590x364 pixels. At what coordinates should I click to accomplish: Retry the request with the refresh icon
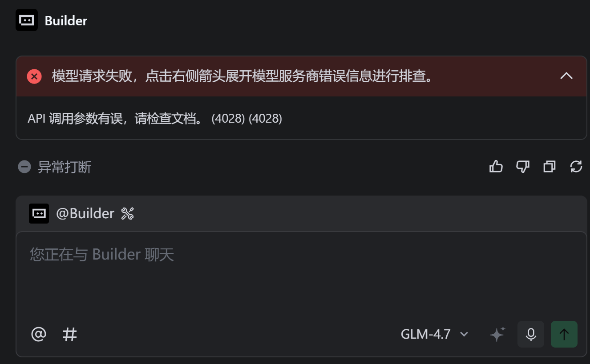click(x=576, y=167)
